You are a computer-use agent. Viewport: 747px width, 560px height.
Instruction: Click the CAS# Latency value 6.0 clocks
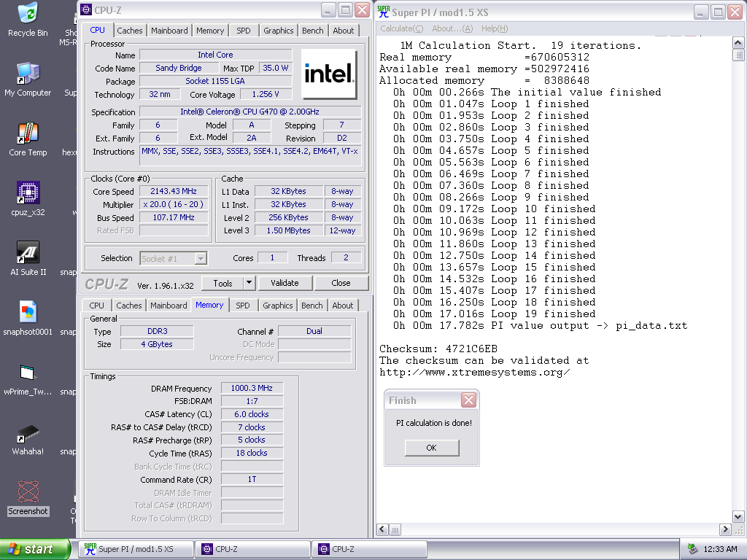click(252, 414)
